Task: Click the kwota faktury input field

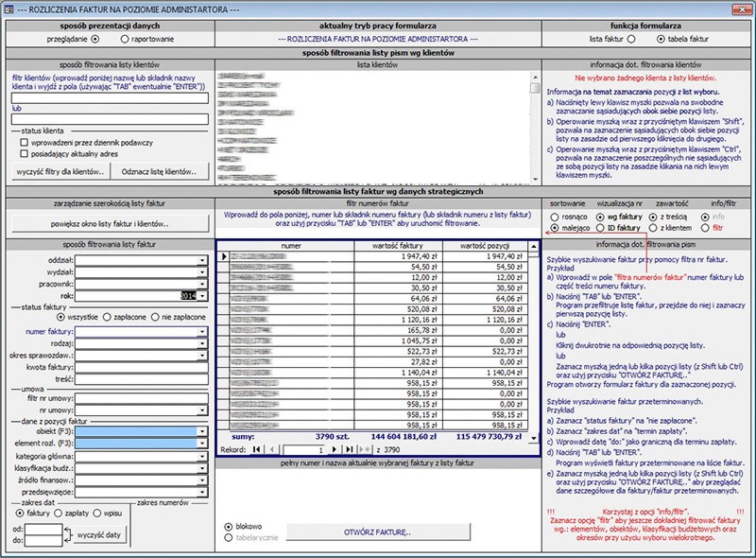Action: (141, 367)
